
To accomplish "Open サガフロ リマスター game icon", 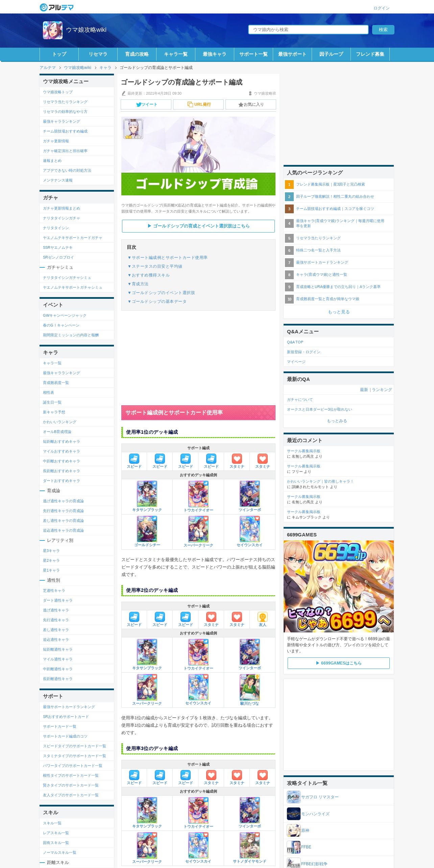I will tap(293, 797).
